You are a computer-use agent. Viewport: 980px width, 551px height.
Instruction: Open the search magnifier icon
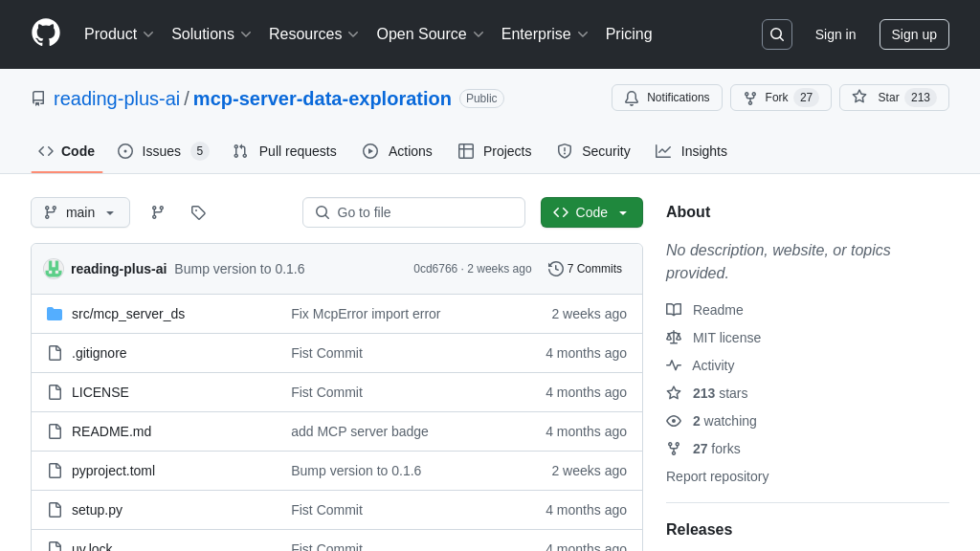click(x=776, y=34)
